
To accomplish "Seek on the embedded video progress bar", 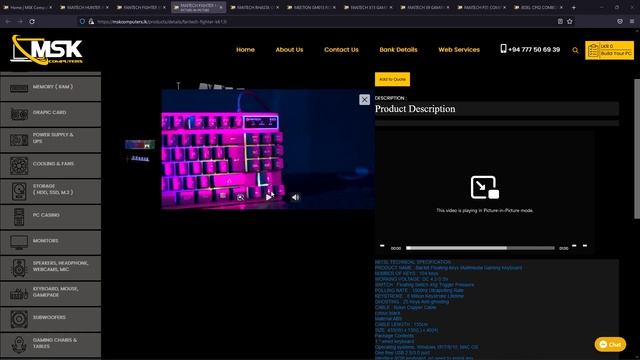I will coord(480,248).
